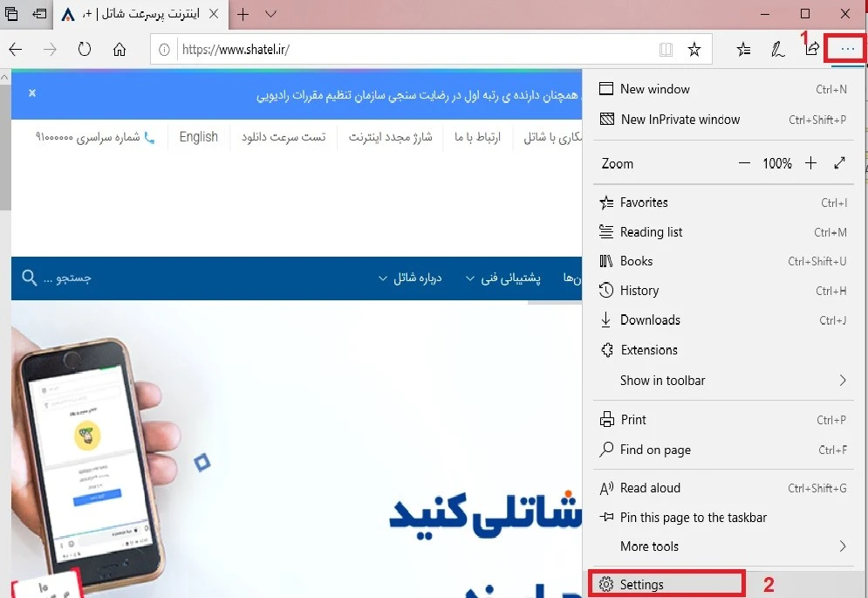Go back to the previous page
This screenshot has width=868, height=598.
[16, 50]
